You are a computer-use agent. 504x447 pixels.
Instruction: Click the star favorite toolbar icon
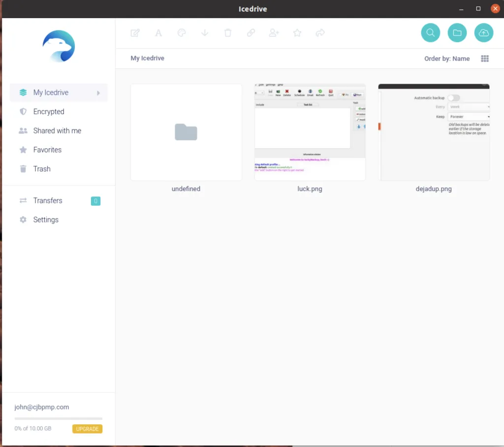point(297,33)
